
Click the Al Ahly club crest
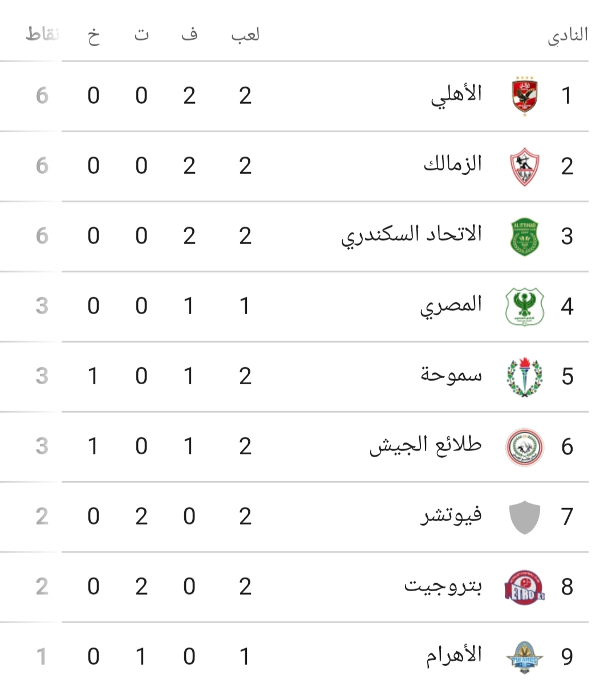(524, 96)
